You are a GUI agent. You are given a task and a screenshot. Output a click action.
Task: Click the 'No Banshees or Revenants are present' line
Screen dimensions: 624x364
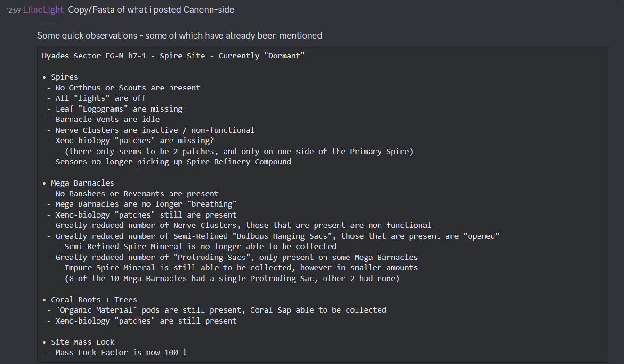point(132,194)
